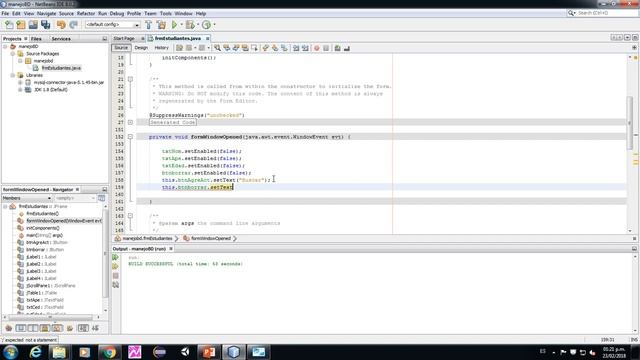Toggle Fully Qualified Names navigator filter
The image size is (640, 360).
(x=70, y=328)
